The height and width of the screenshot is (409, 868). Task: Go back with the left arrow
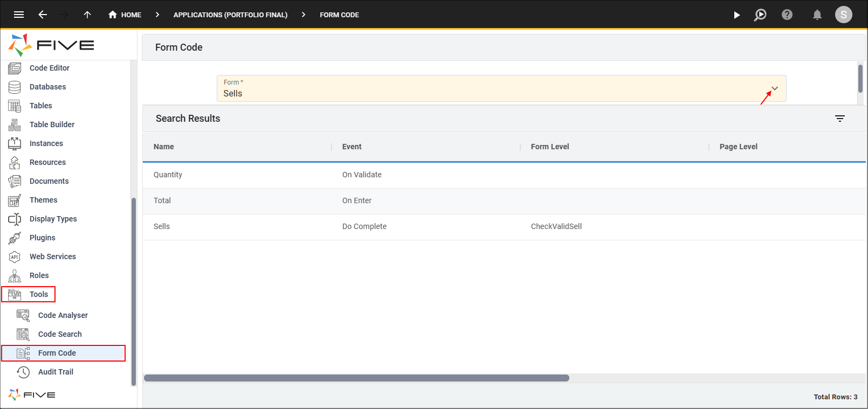click(43, 15)
